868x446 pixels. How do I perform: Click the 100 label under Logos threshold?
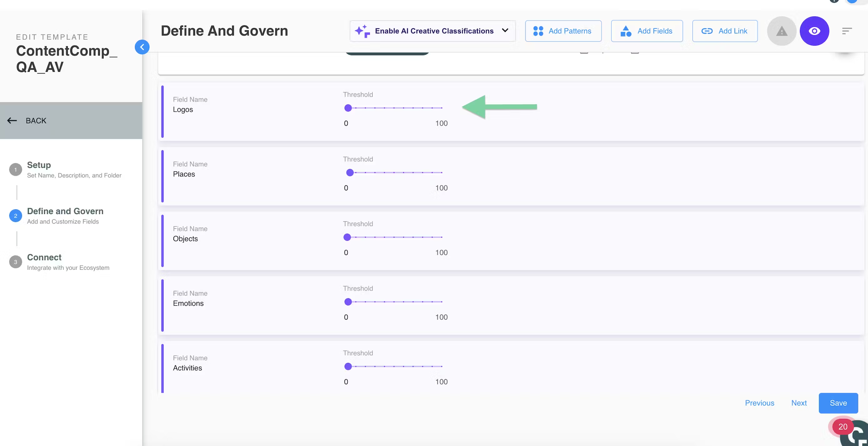click(441, 123)
